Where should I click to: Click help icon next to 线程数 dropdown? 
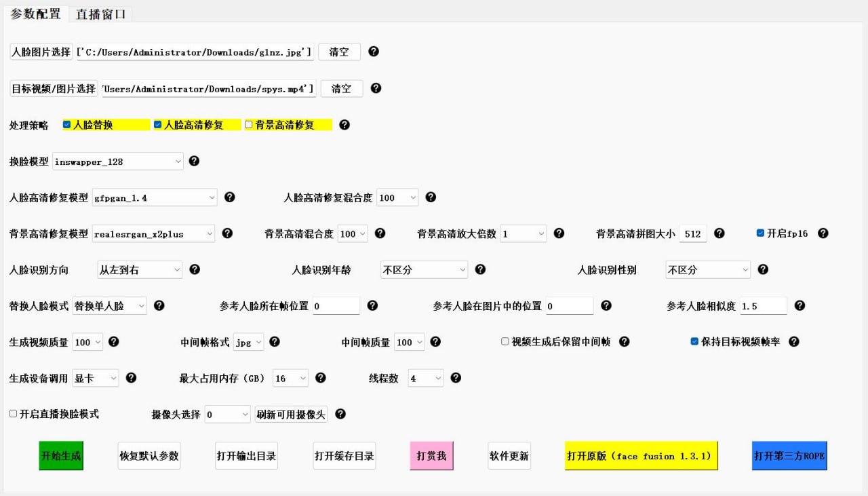point(456,378)
